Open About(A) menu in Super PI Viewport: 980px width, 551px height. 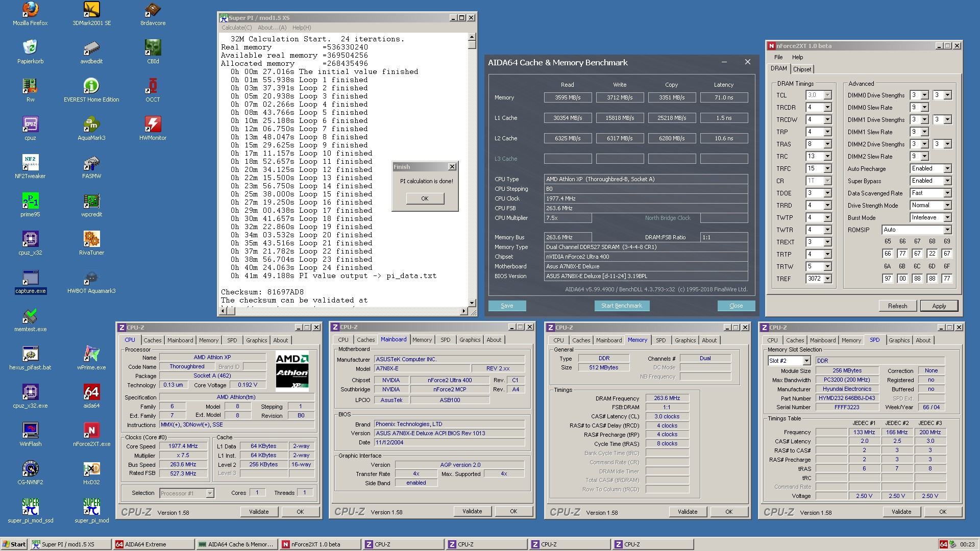[x=272, y=28]
